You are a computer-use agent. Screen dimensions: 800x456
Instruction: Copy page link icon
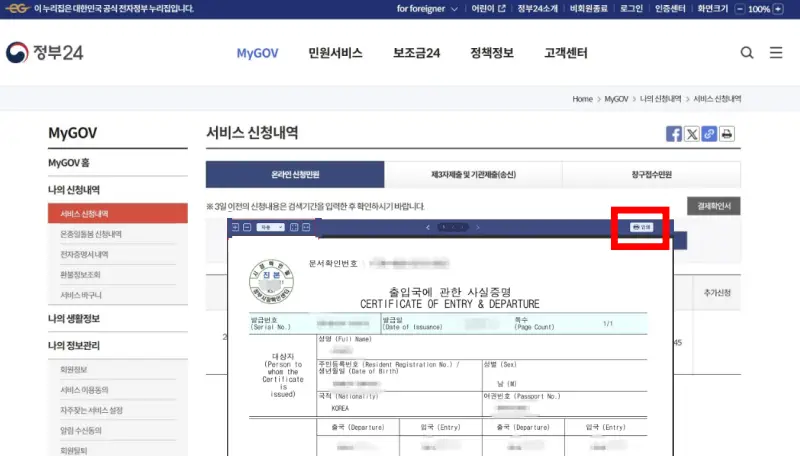[709, 134]
